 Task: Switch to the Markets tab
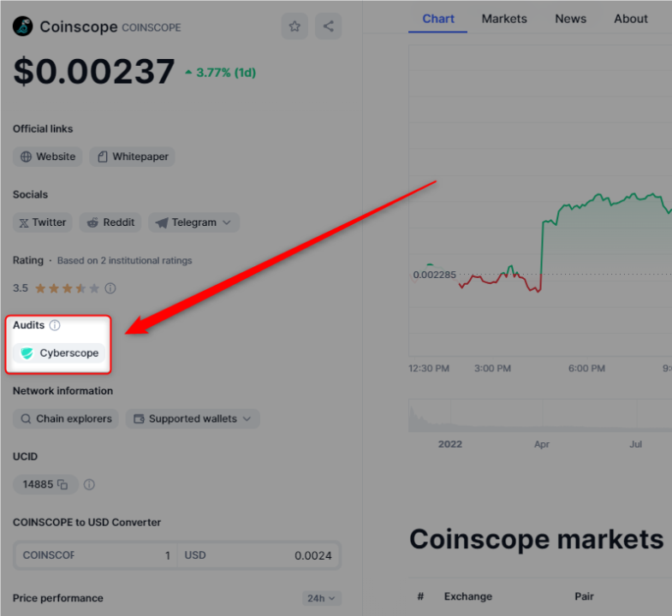[x=504, y=19]
